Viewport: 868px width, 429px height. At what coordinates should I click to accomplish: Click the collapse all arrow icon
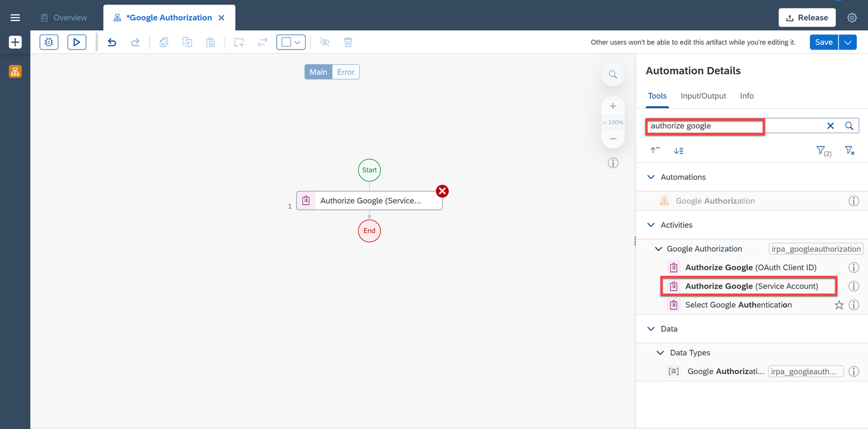click(655, 150)
